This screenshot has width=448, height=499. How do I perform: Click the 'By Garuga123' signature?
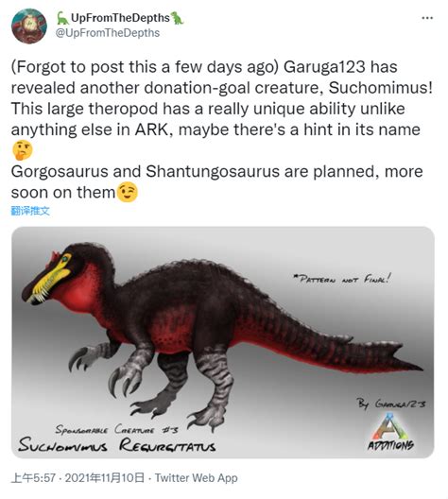390,404
